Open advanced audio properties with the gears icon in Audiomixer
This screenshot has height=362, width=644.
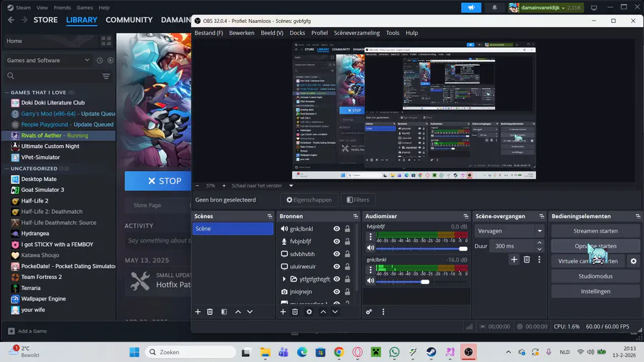point(369,312)
